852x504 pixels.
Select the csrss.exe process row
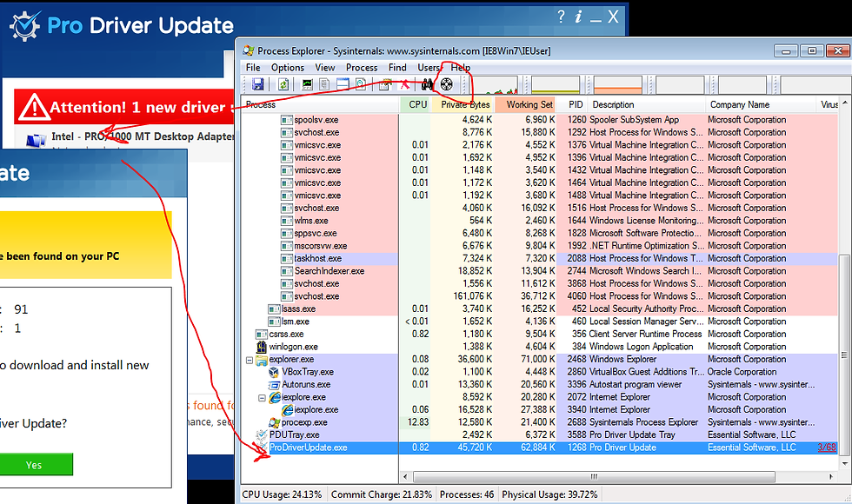(538, 334)
